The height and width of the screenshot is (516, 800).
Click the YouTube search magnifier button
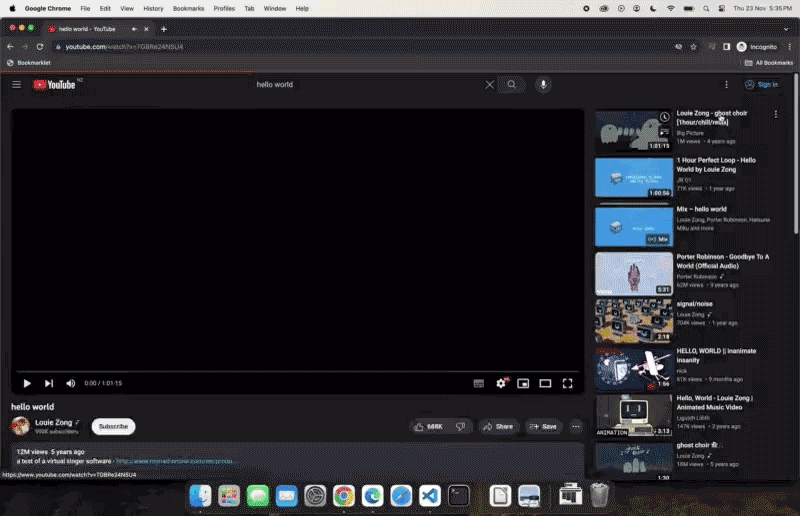512,85
